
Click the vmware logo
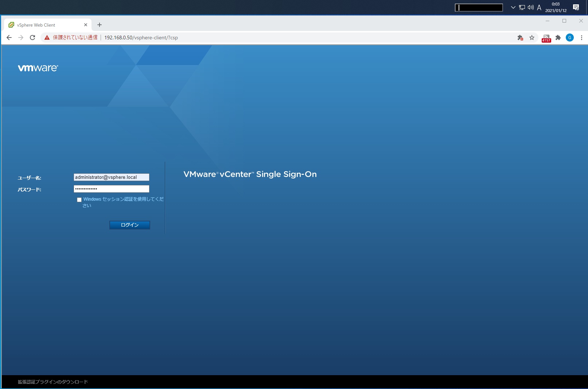38,68
